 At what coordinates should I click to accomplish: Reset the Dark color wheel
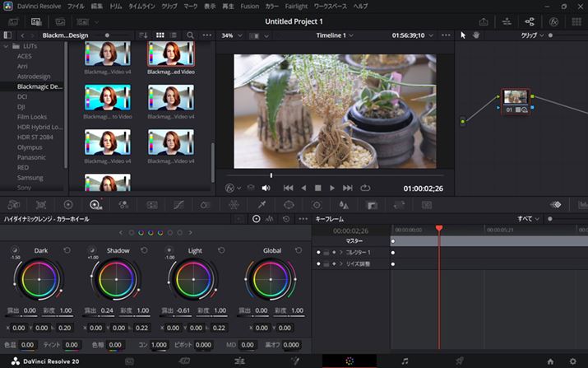(x=67, y=250)
